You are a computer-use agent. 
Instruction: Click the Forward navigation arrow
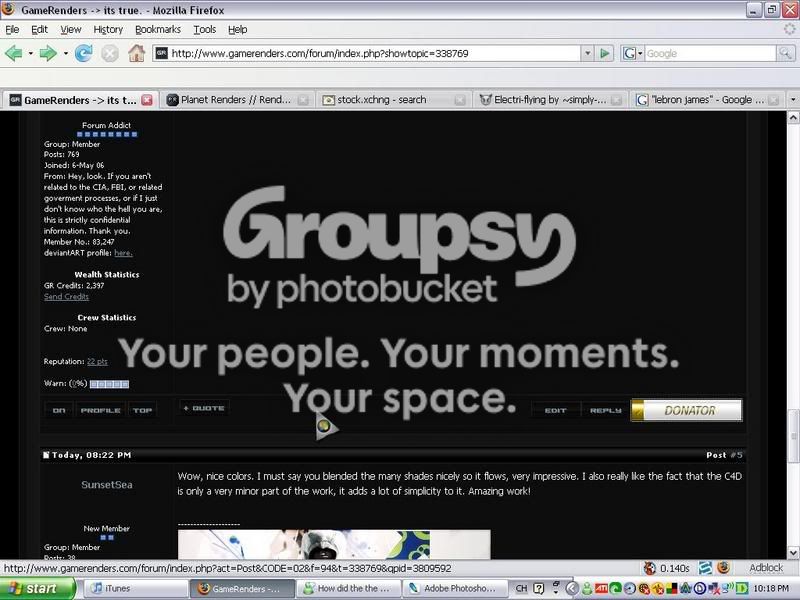pyautogui.click(x=48, y=53)
